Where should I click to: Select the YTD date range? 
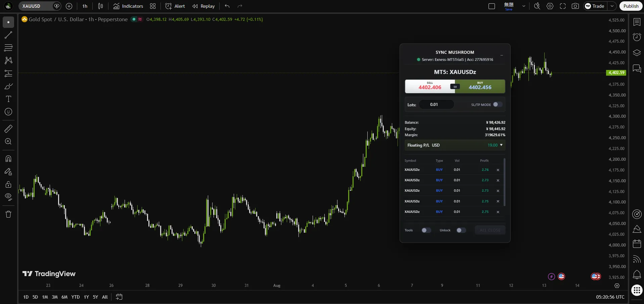(x=76, y=297)
